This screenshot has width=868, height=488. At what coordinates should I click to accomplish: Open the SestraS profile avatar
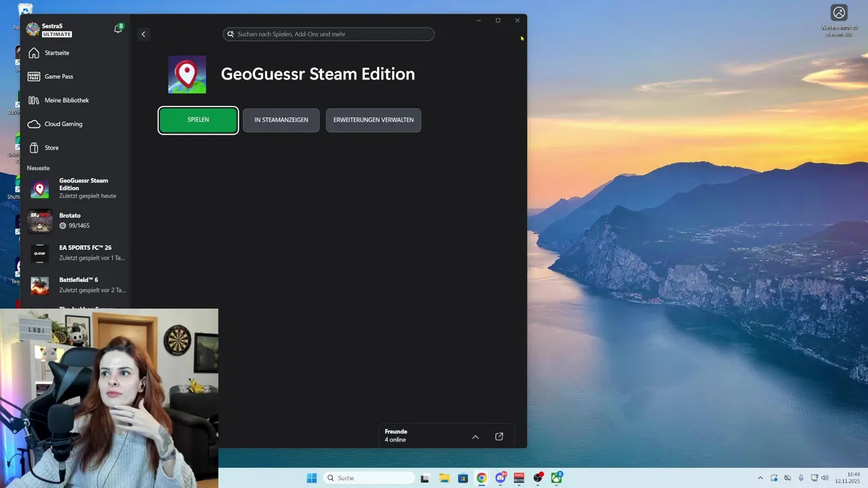tap(33, 29)
